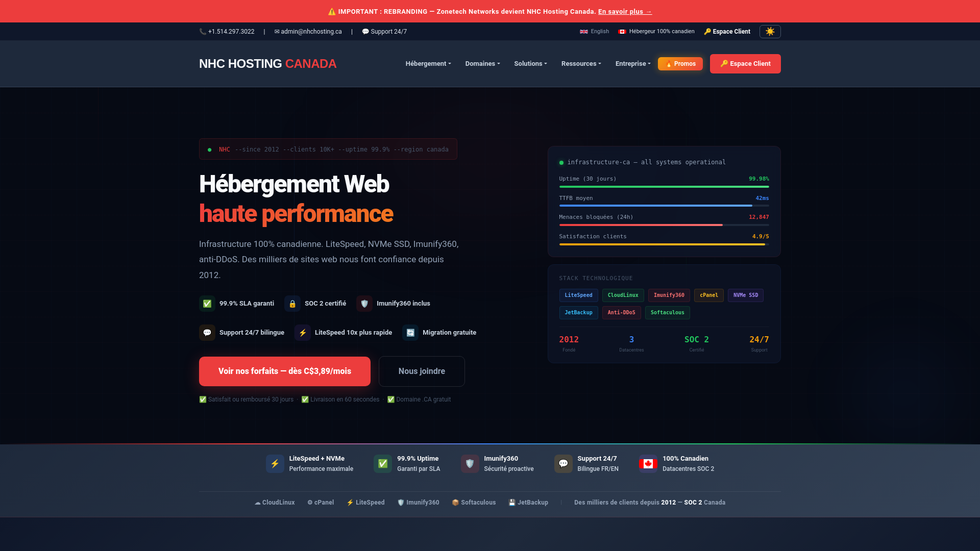Click the UK flag icon beside English

click(x=584, y=32)
